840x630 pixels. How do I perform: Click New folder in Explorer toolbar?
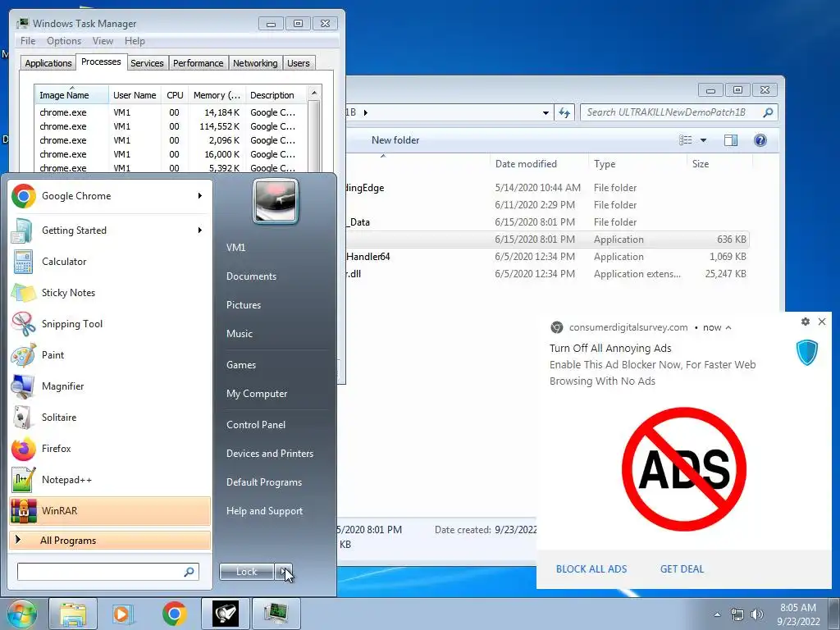(x=395, y=140)
